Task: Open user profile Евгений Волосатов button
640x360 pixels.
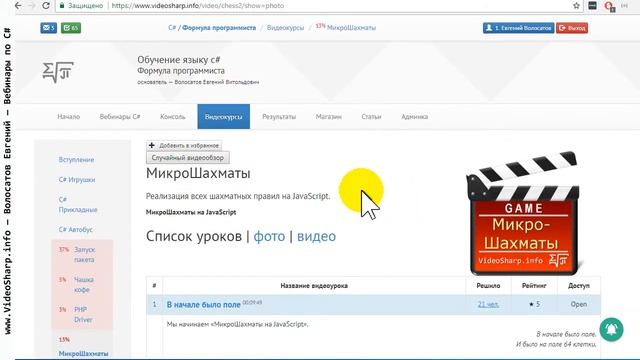Action: tap(518, 28)
